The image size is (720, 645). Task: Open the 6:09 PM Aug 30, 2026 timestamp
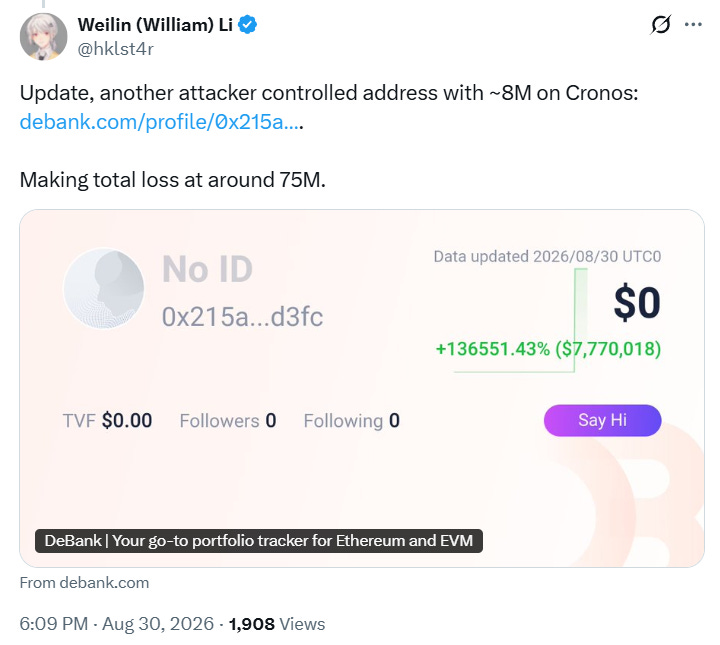117,624
